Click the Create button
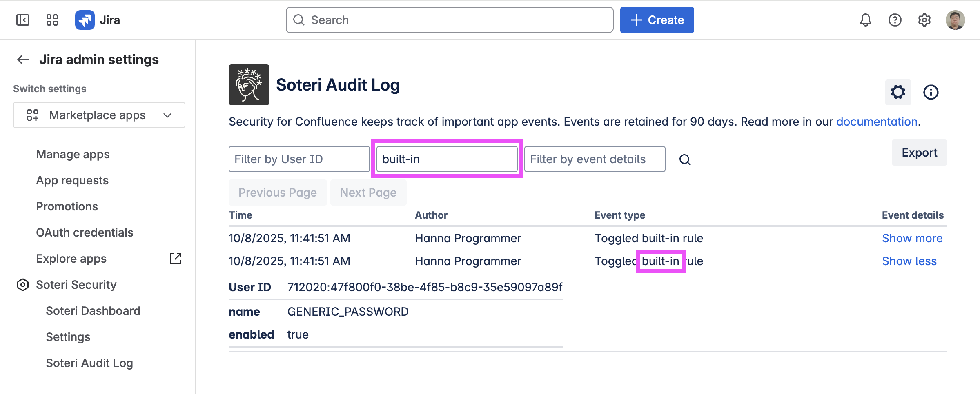Screen dimensions: 980x394 [657, 20]
